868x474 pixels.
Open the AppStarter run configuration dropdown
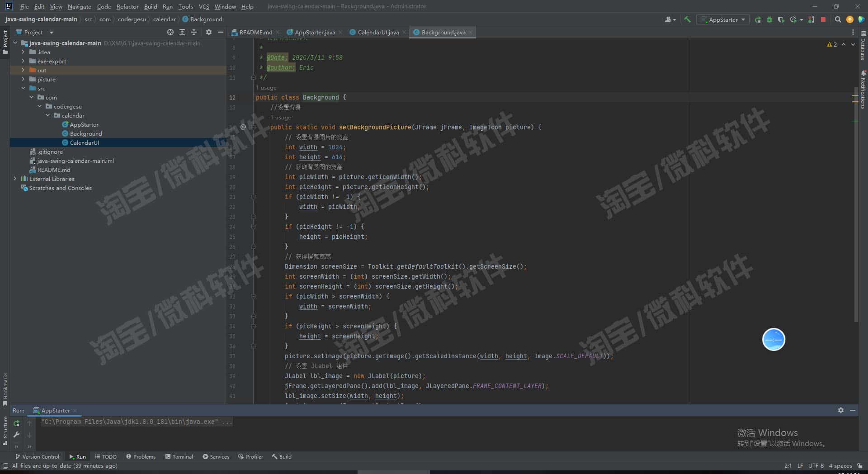click(x=723, y=19)
